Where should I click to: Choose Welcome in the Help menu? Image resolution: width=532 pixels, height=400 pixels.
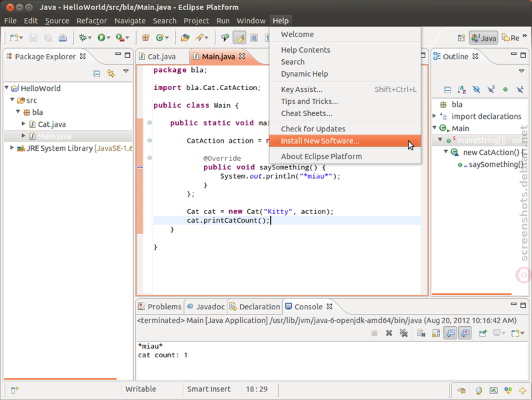tap(345, 34)
